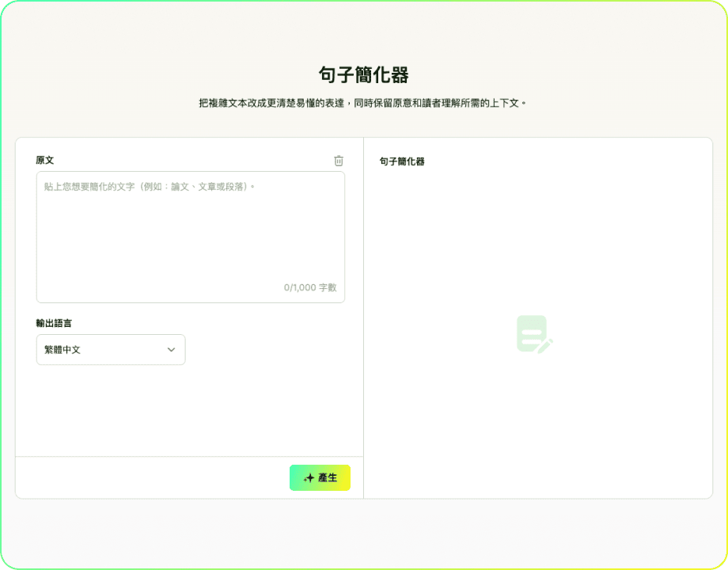Click the 原文 label
The height and width of the screenshot is (570, 728).
tap(44, 160)
